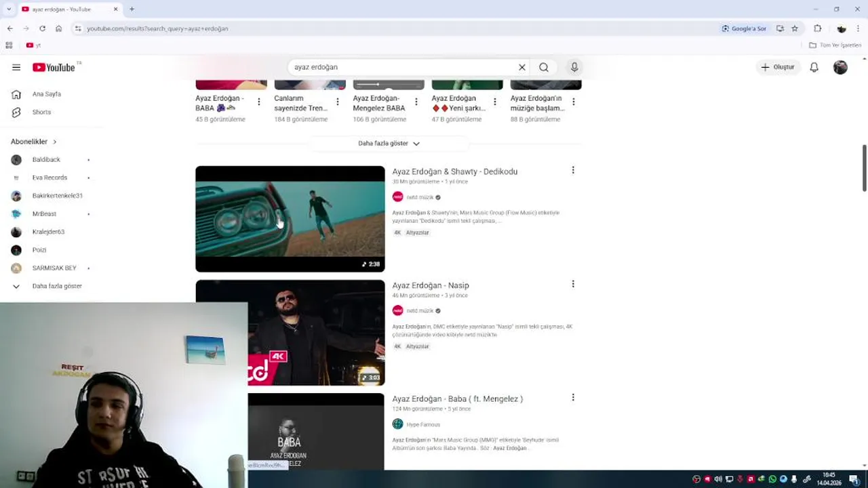Open the yt bookmark in bookmarks bar

tap(33, 45)
